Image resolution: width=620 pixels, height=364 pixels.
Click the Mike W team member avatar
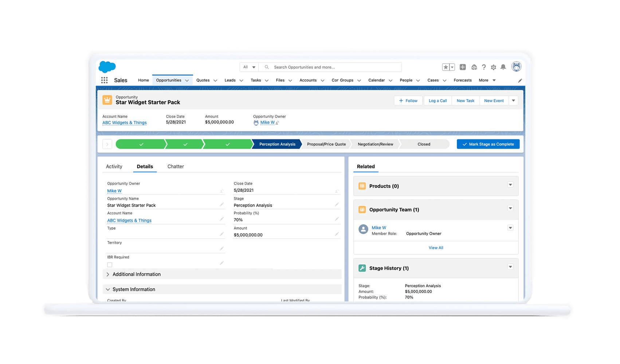point(363,229)
